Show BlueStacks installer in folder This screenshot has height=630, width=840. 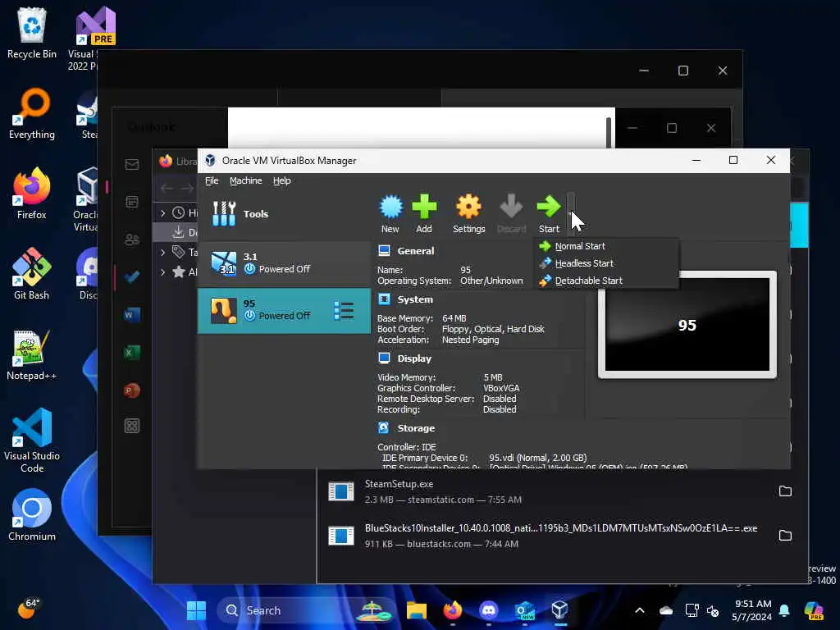785,535
